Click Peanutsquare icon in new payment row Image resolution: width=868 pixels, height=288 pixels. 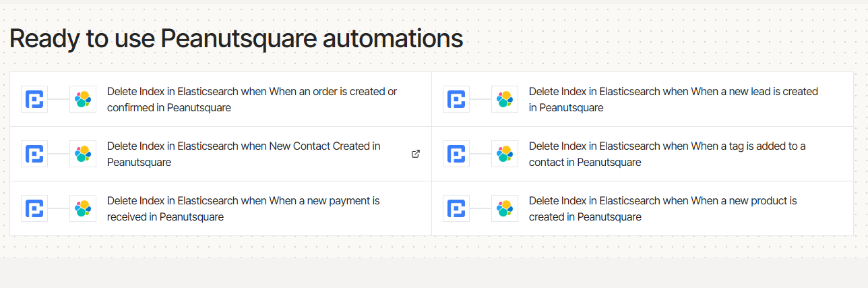34,208
